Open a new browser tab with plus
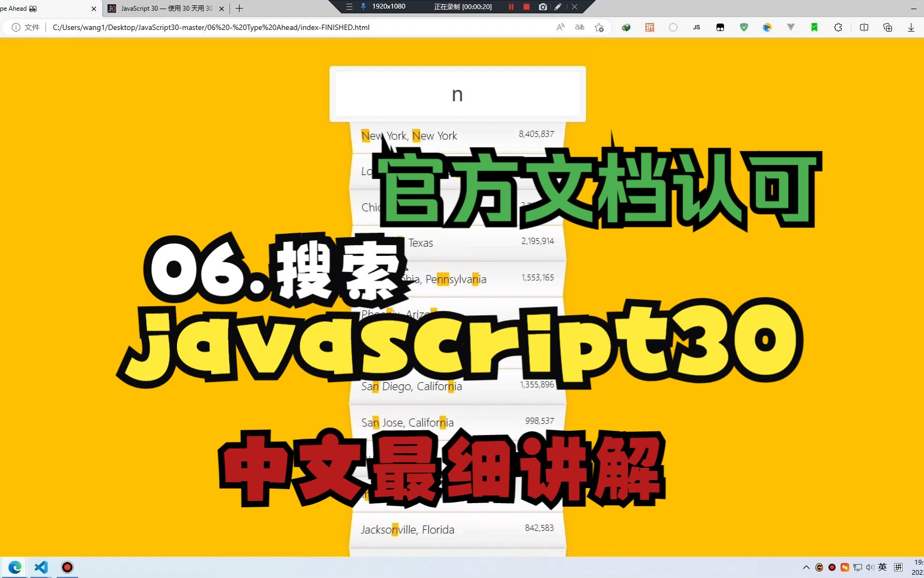Screen dimensions: 924x578 point(239,9)
